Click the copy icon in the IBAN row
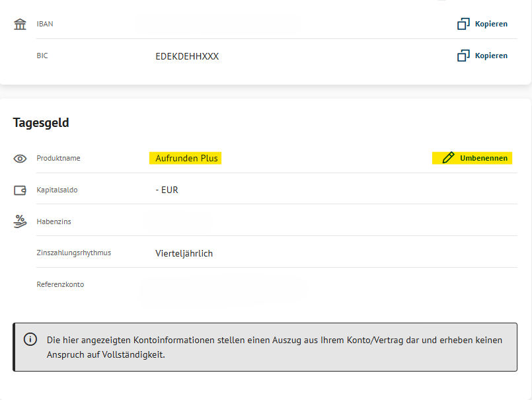Image resolution: width=532 pixels, height=400 pixels. 463,24
